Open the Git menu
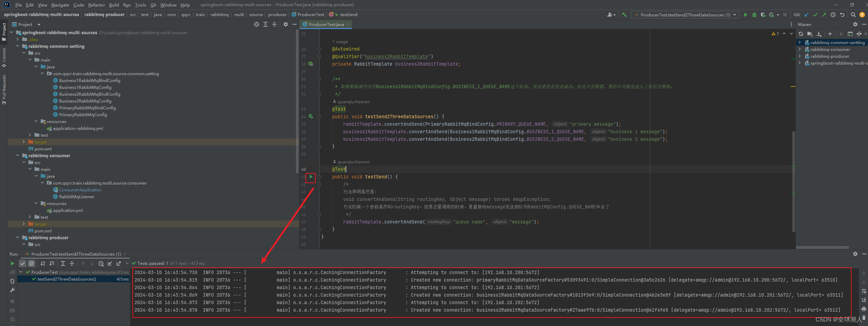The image size is (868, 326). [153, 5]
